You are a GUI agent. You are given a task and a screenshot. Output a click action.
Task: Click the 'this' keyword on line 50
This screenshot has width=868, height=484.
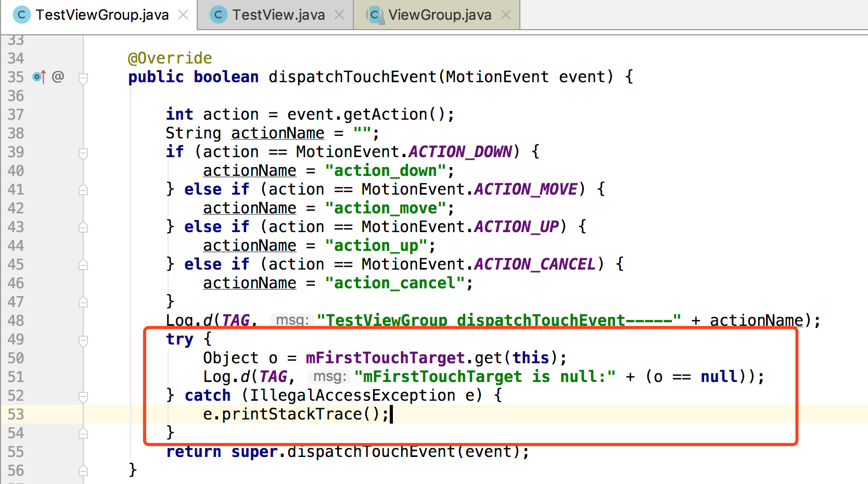pos(531,358)
